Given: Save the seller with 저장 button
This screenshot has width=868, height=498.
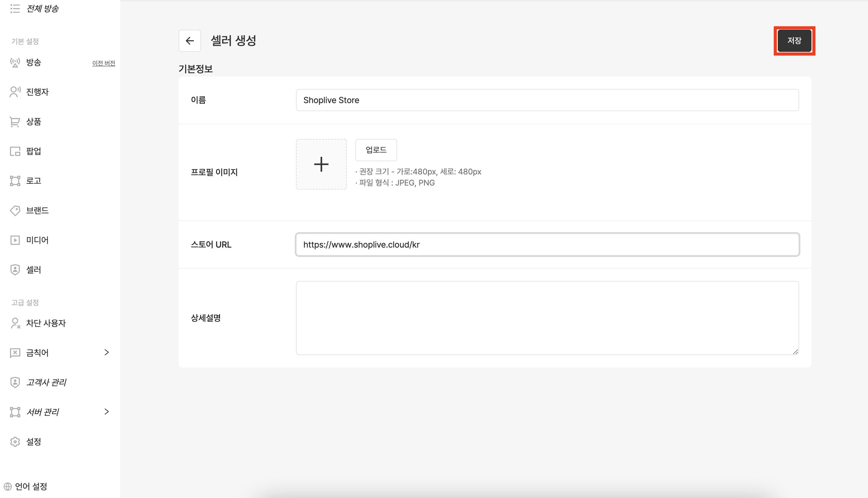Looking at the screenshot, I should (794, 41).
